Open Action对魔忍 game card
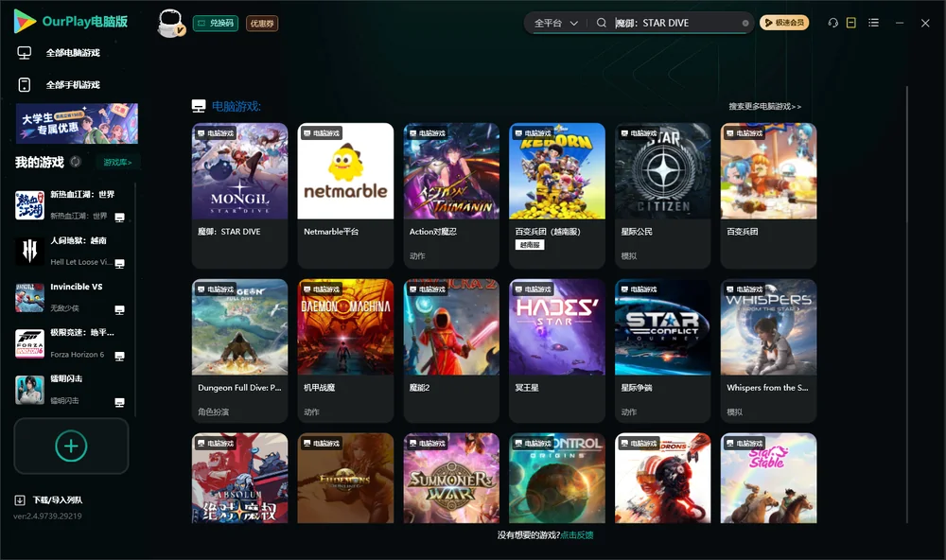Viewport: 946px width, 560px height. pos(451,196)
